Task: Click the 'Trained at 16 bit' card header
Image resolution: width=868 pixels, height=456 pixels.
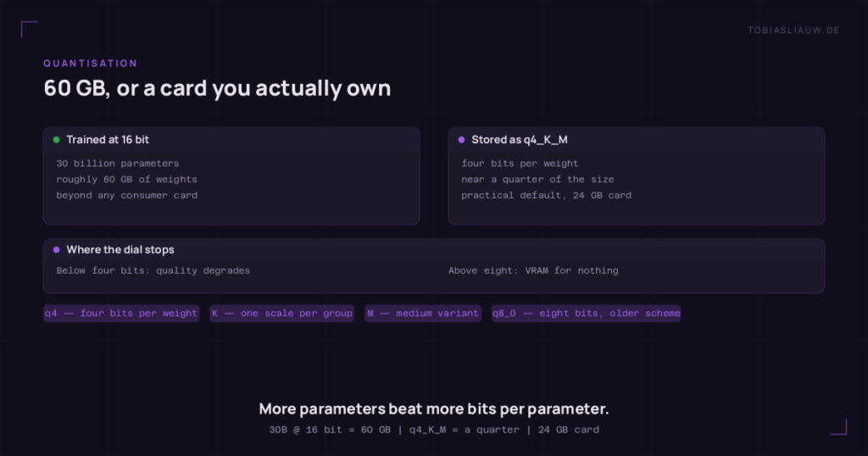Action: coord(231,140)
